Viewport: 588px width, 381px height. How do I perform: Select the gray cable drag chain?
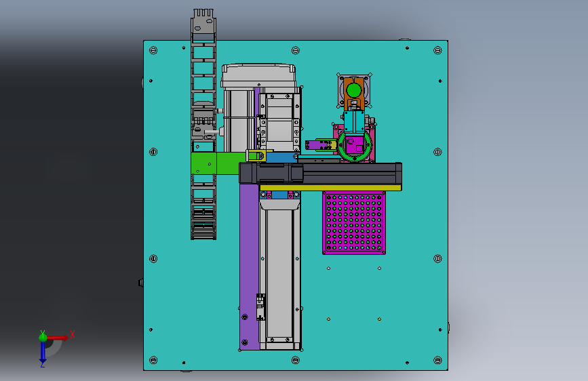(x=203, y=124)
